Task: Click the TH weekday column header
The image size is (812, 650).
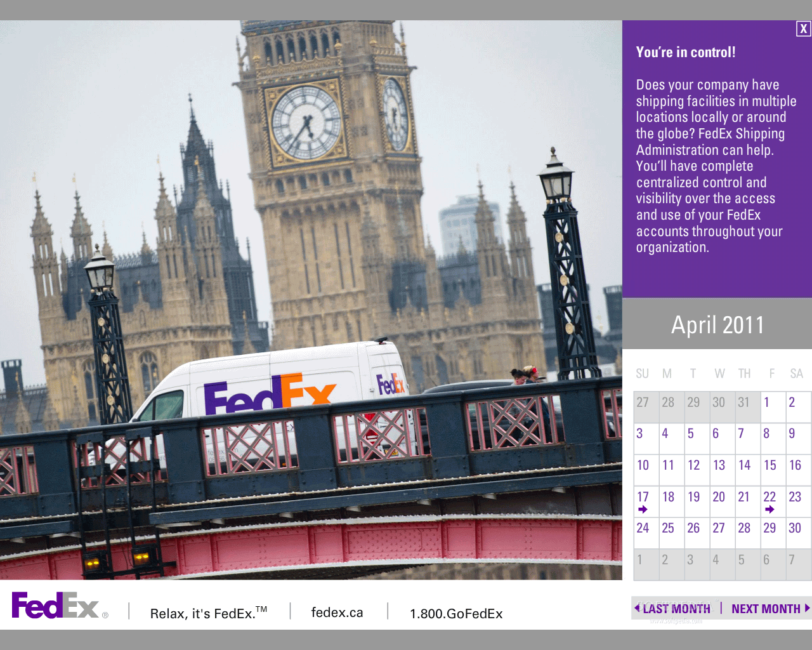Action: point(744,374)
